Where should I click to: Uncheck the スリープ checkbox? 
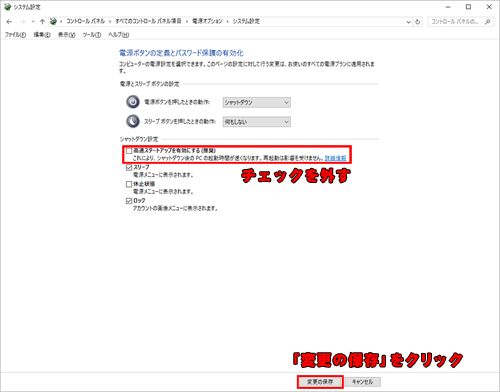129,168
